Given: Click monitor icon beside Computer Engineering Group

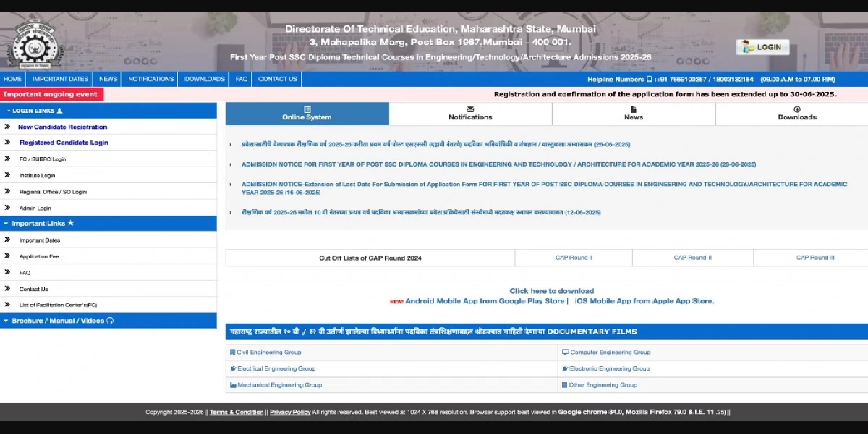Looking at the screenshot, I should point(565,353).
